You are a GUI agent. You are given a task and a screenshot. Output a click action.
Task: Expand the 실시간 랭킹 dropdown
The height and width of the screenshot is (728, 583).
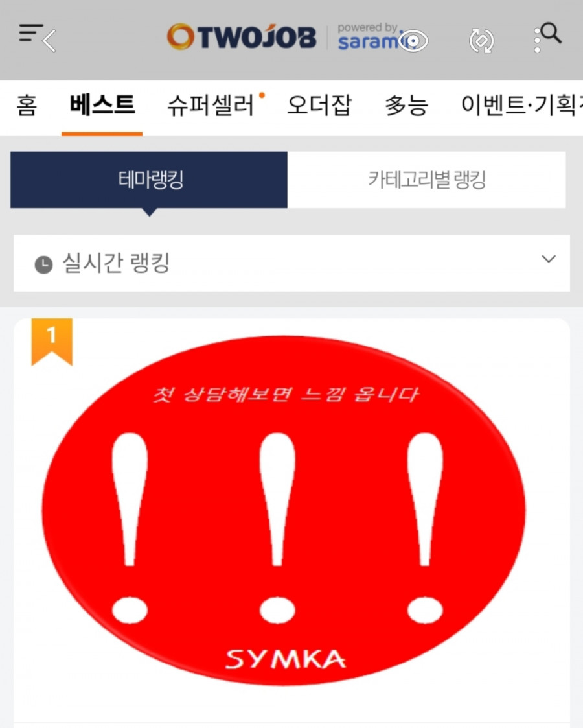[291, 263]
